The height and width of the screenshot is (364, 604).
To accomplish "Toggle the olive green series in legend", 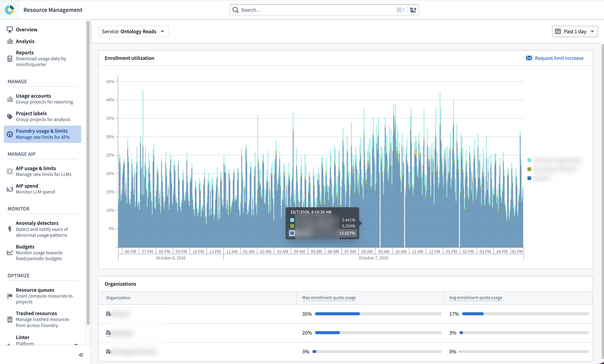I will click(x=529, y=169).
